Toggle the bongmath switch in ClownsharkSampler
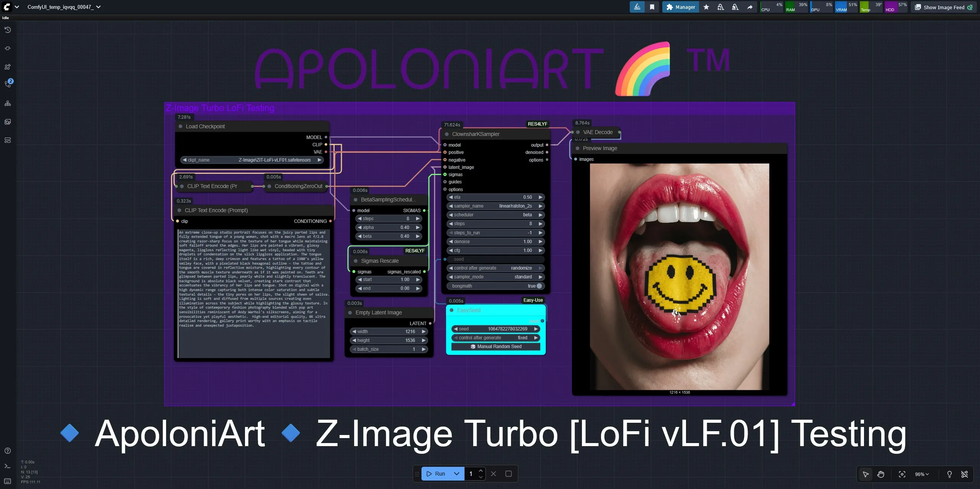 coord(539,286)
